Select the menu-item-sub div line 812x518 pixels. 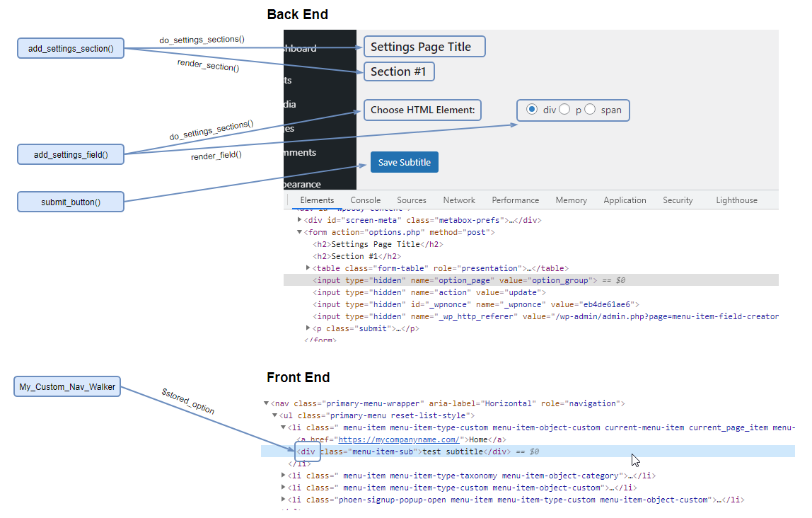pyautogui.click(x=528, y=451)
